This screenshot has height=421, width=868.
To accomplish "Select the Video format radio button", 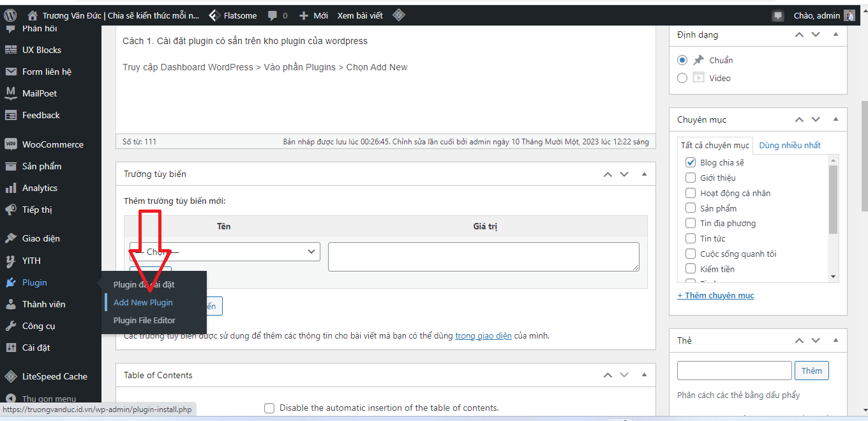I will click(x=682, y=77).
